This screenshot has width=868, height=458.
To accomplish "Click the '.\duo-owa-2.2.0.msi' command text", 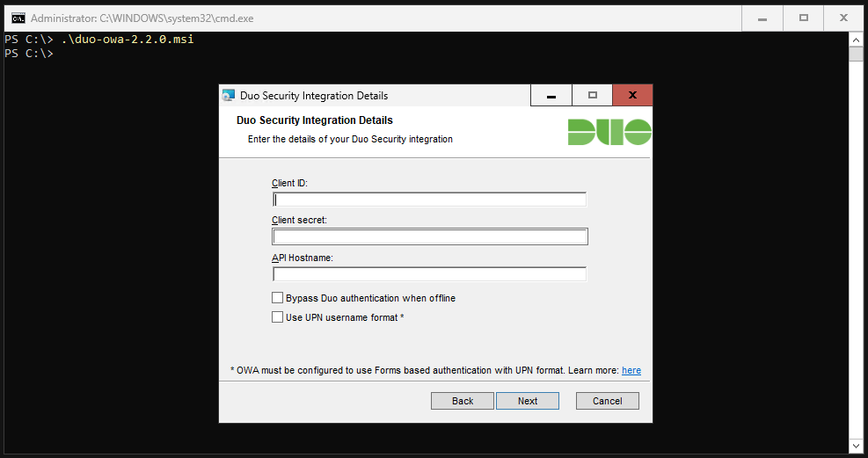I will [x=128, y=40].
